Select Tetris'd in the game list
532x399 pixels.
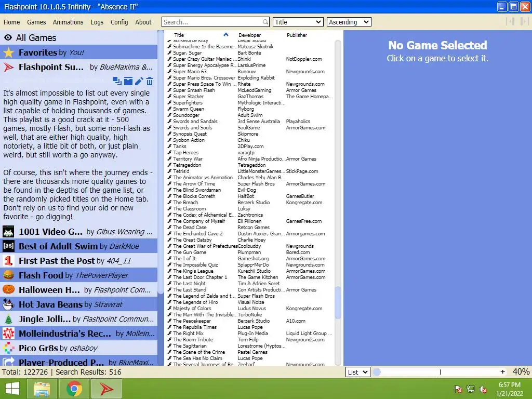pyautogui.click(x=250, y=171)
